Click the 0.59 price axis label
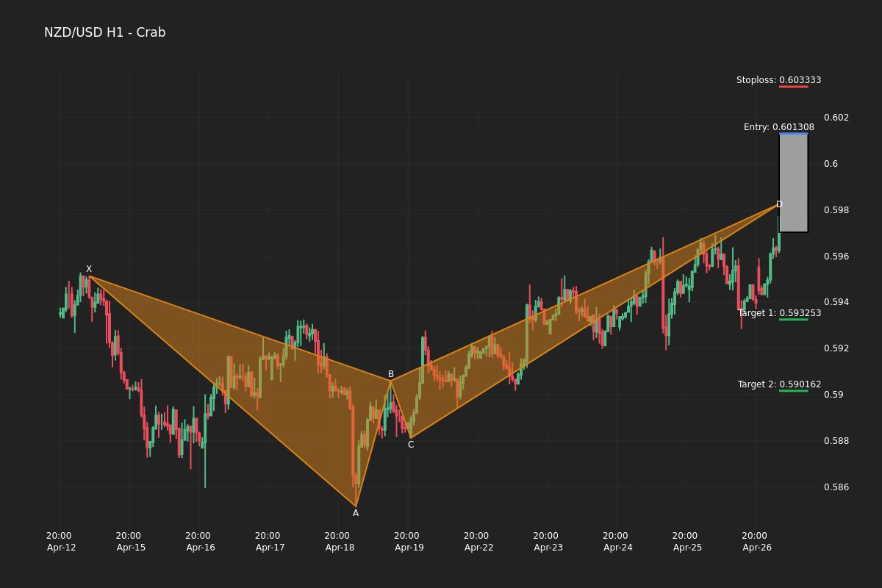882x588 pixels. pyautogui.click(x=833, y=395)
